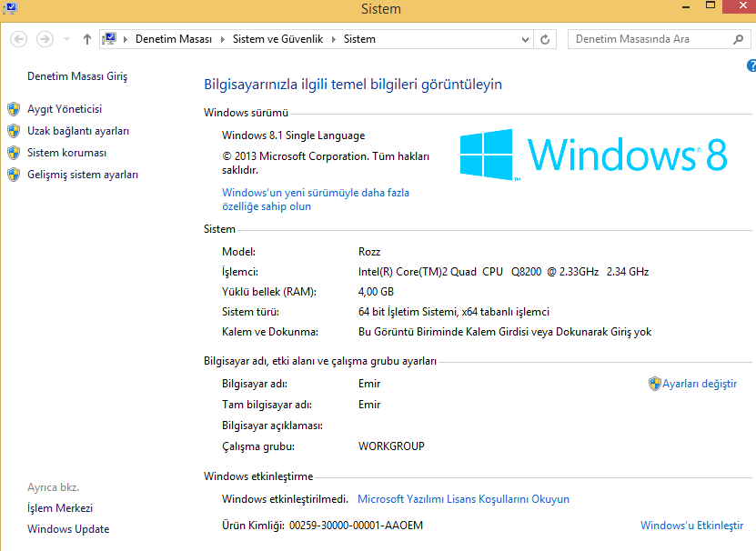Click Windows'u Etkinleştir link

click(x=691, y=525)
